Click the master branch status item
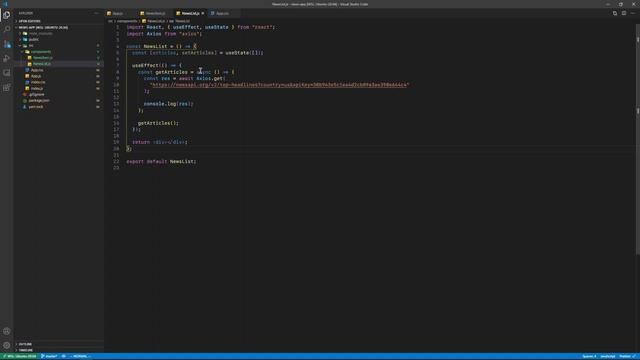Screen dimensions: 640x360 [49, 356]
